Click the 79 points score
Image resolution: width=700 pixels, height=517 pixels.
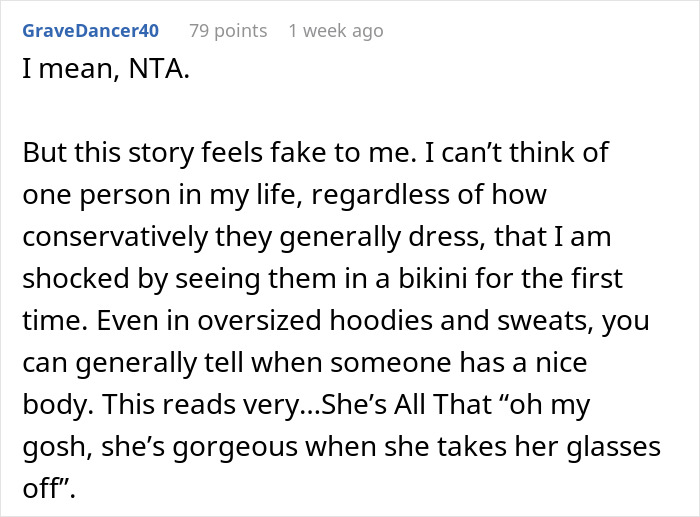click(x=227, y=31)
